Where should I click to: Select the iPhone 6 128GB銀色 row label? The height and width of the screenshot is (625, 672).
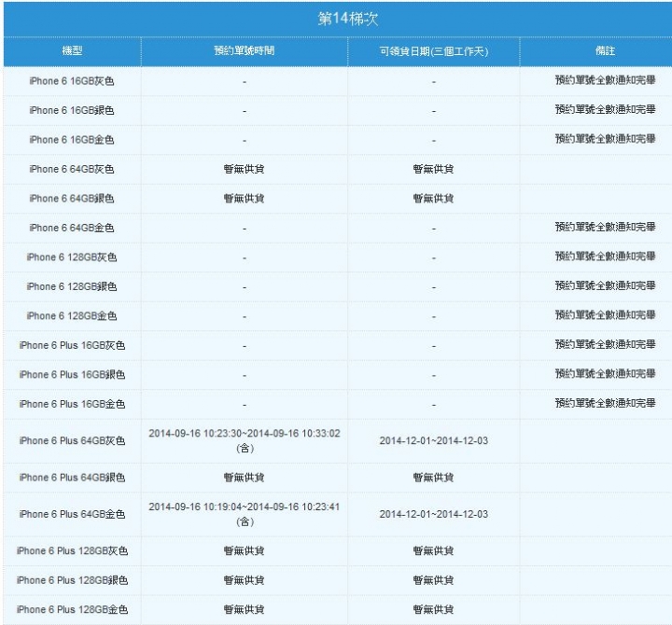[x=72, y=286]
